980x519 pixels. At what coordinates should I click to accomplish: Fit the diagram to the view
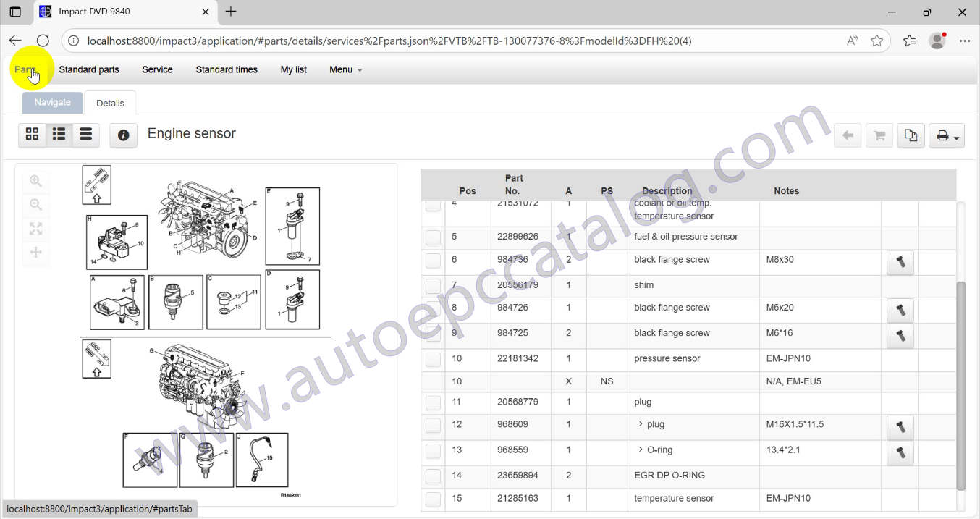[x=36, y=229]
